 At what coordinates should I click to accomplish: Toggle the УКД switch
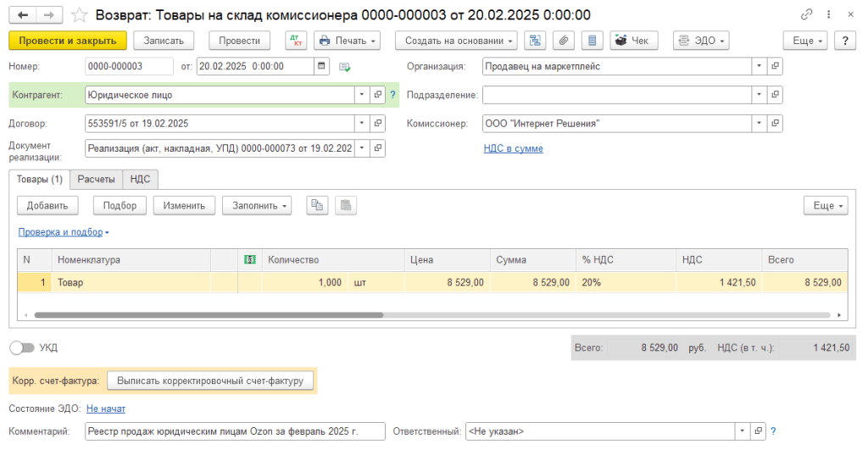[x=22, y=347]
